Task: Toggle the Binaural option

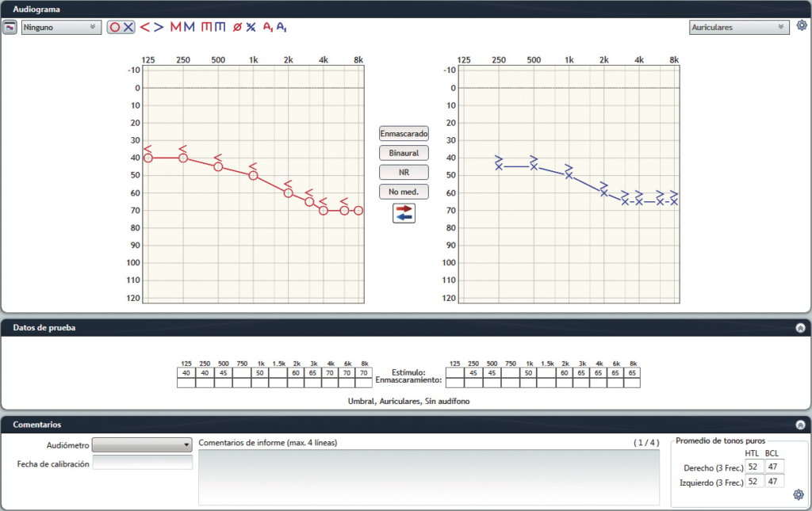Action: [x=404, y=153]
